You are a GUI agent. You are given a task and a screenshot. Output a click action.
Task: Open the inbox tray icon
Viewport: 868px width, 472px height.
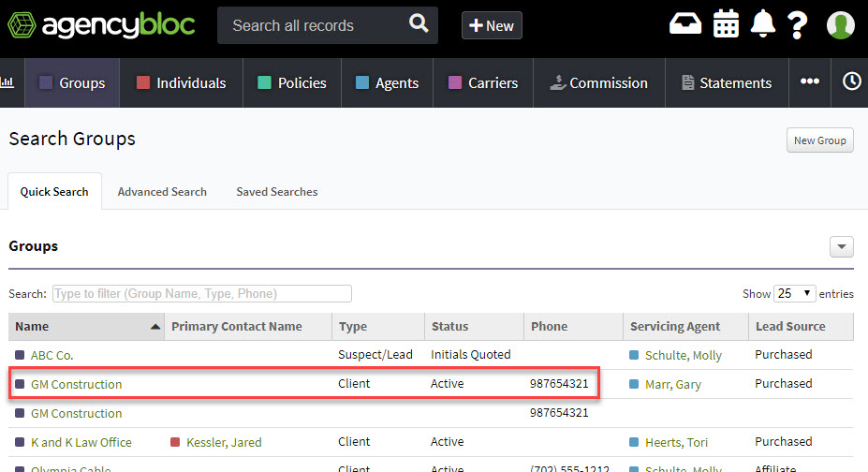pyautogui.click(x=685, y=24)
